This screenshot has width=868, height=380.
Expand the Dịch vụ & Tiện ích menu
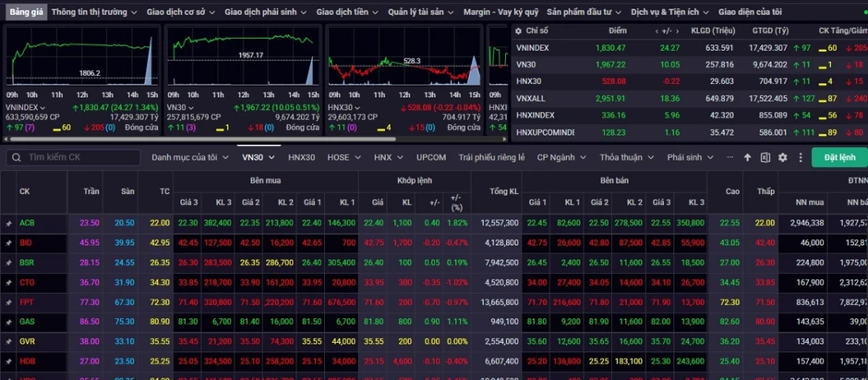670,12
